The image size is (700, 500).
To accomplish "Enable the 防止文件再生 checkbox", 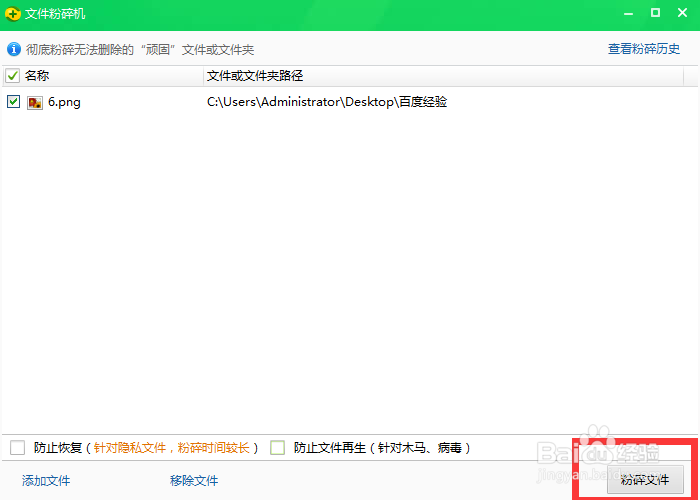I will 277,447.
